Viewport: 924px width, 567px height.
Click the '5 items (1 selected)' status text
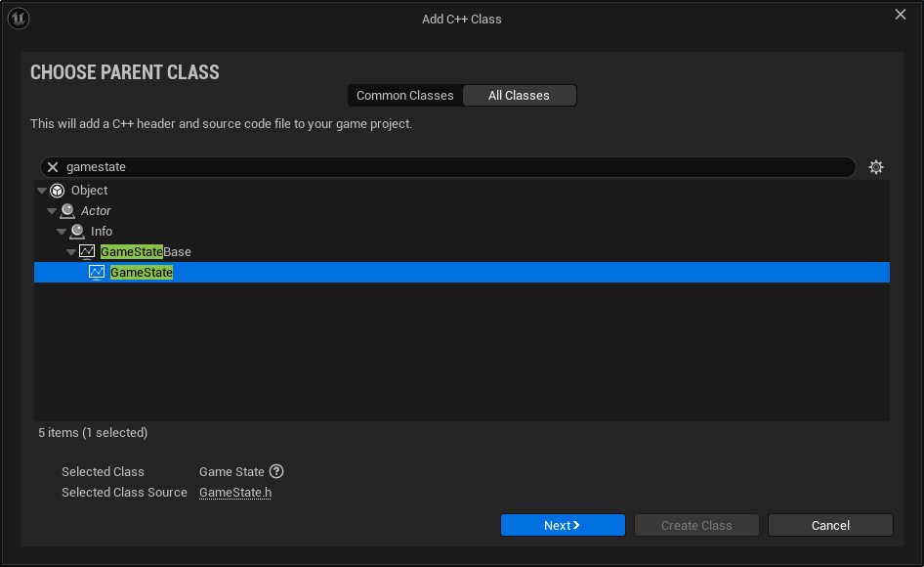93,432
